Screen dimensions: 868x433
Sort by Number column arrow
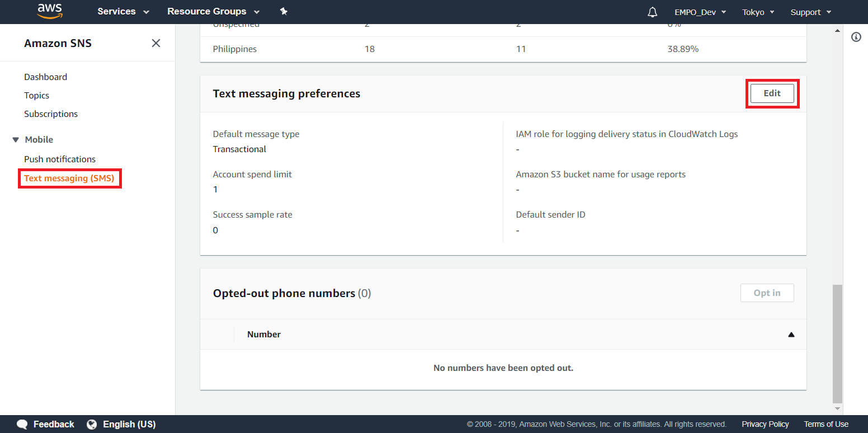click(791, 335)
